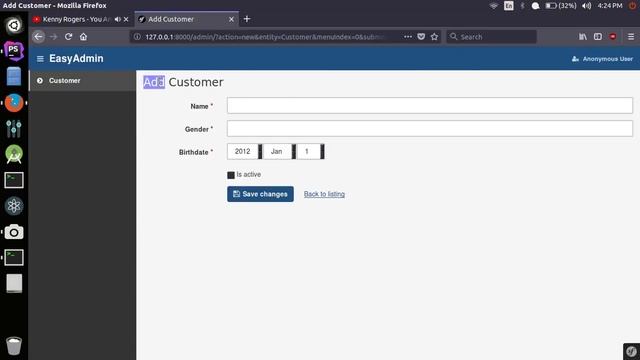Open the Firefox library icon
640x360 pixels.
[x=583, y=37]
